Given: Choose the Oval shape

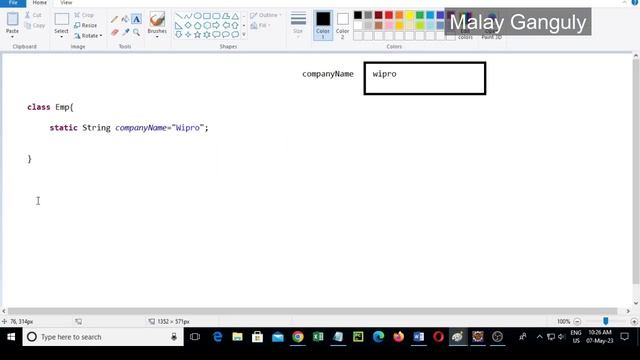Looking at the screenshot, I should coord(198,16).
